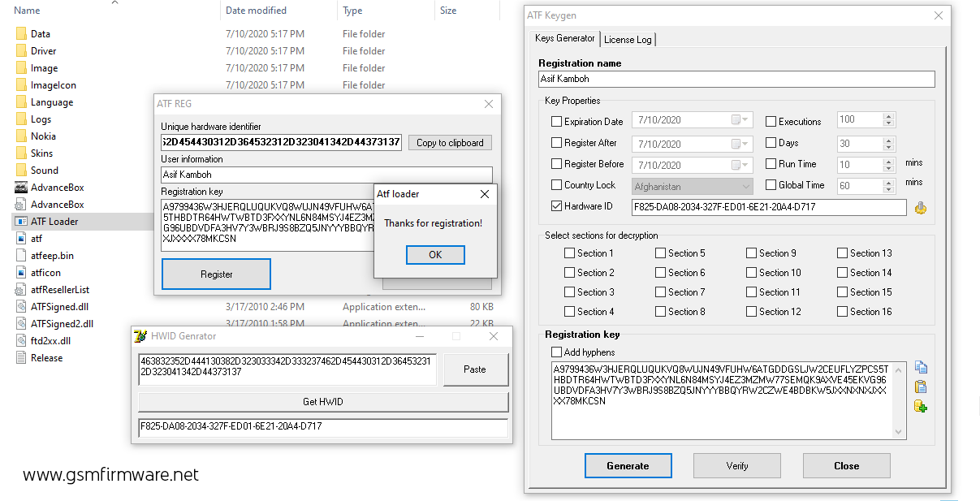Click OK in the Atf loader dialog

click(435, 255)
